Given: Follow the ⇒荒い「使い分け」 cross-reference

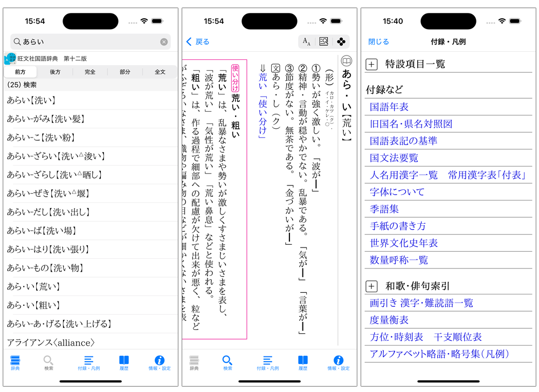Looking at the screenshot, I should coord(263,102).
